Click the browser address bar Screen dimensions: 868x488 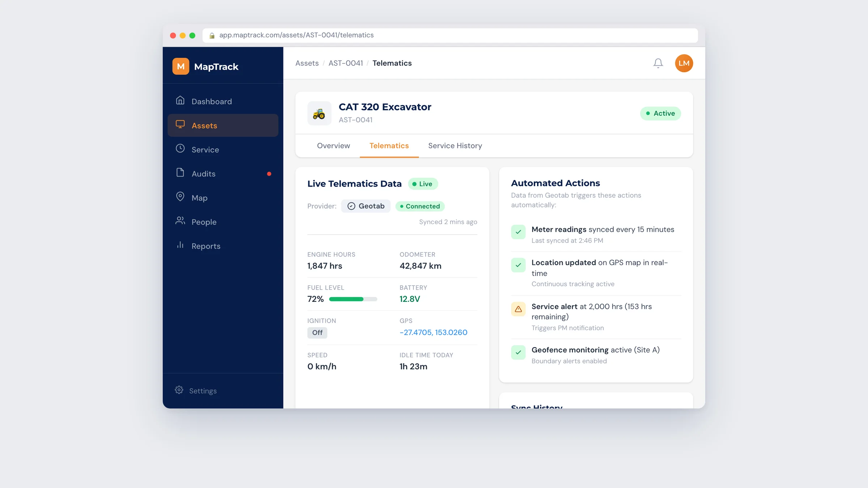coord(450,35)
